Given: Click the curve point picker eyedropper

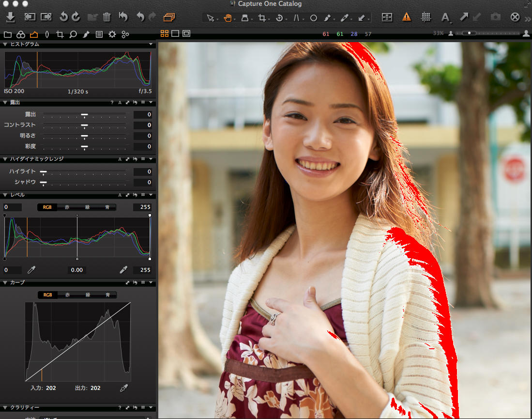Looking at the screenshot, I should (x=124, y=388).
